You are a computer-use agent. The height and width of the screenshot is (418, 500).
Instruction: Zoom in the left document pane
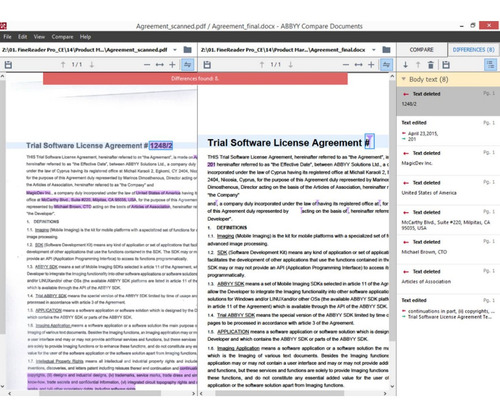(x=172, y=65)
